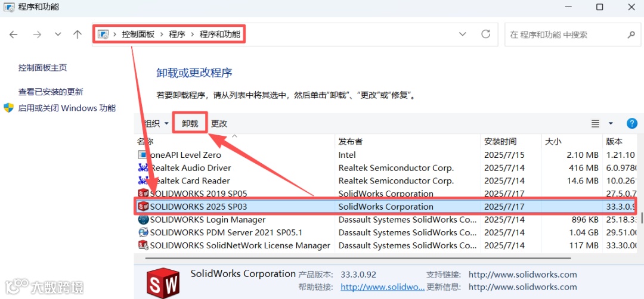Click the 卸载 toolbar button
The height and width of the screenshot is (299, 644).
190,123
